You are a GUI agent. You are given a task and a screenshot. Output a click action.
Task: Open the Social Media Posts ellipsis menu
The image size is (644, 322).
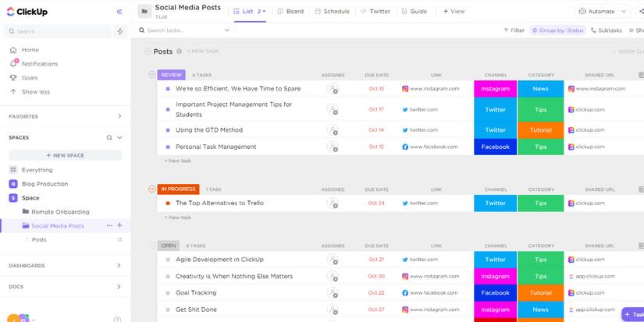point(109,225)
